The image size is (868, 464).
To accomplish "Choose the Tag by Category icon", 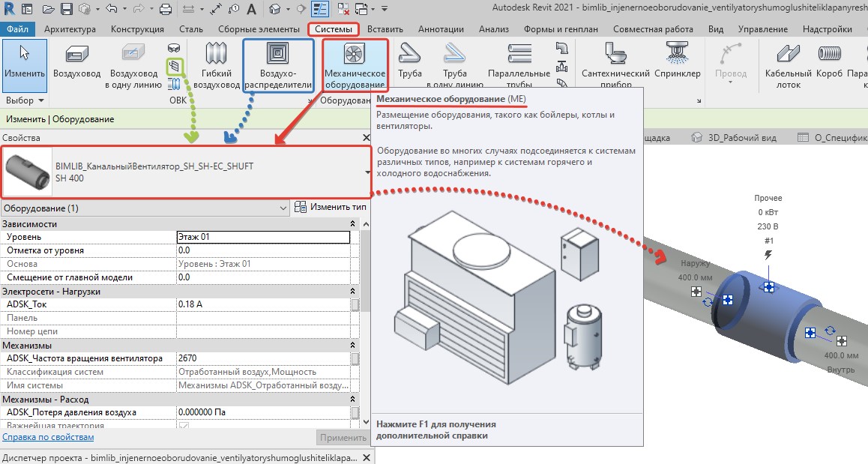I will point(234,9).
